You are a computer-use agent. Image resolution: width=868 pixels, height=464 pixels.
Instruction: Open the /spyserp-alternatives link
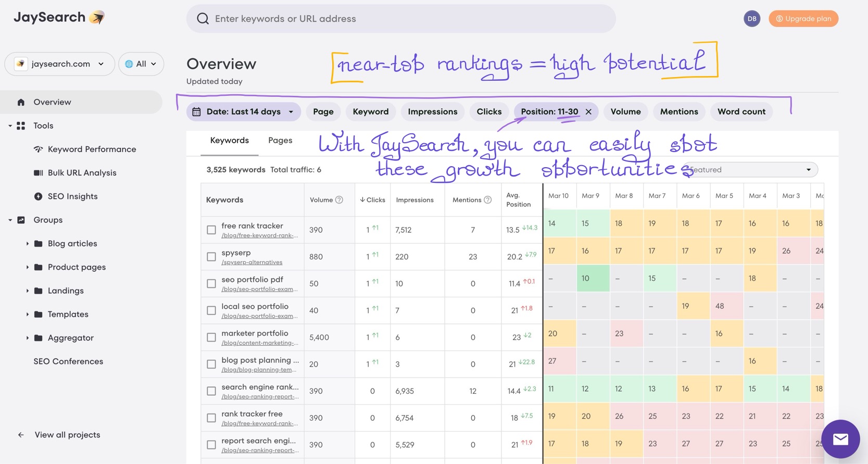point(252,262)
